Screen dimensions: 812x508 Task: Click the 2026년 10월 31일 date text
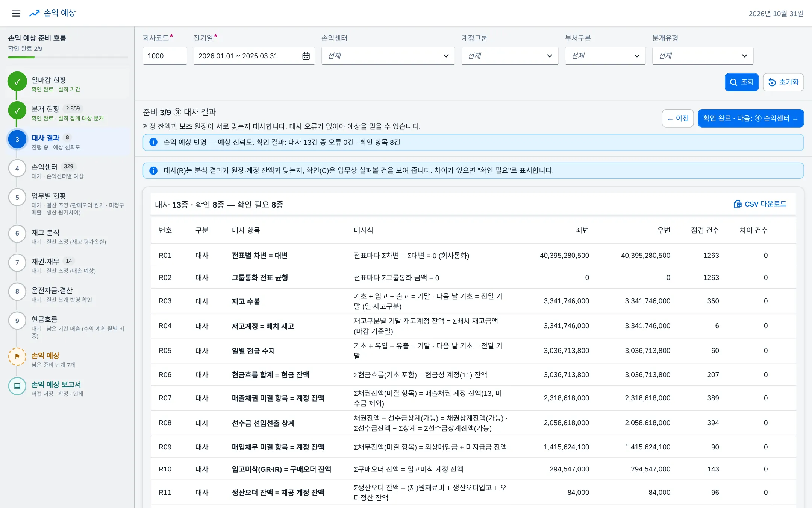(776, 14)
